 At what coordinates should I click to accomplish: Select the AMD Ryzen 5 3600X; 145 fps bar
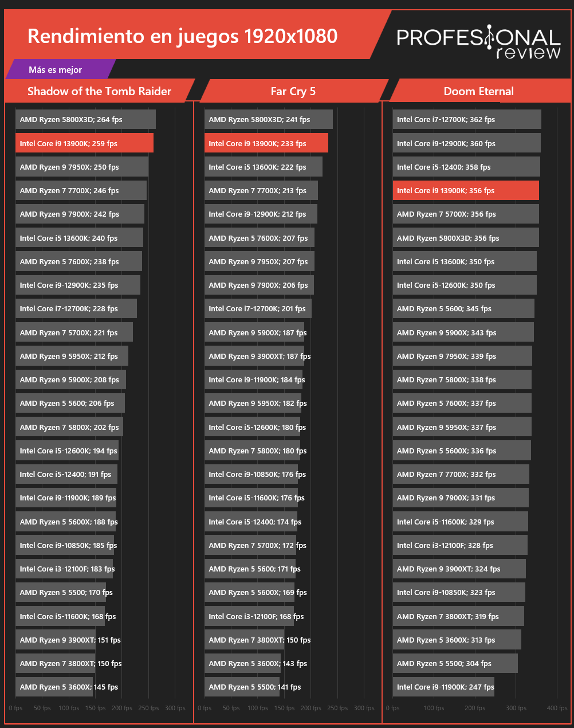pyautogui.click(x=54, y=687)
